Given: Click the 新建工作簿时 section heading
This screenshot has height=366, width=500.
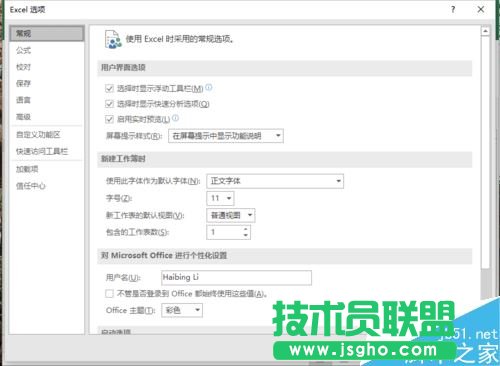Looking at the screenshot, I should pyautogui.click(x=123, y=159).
